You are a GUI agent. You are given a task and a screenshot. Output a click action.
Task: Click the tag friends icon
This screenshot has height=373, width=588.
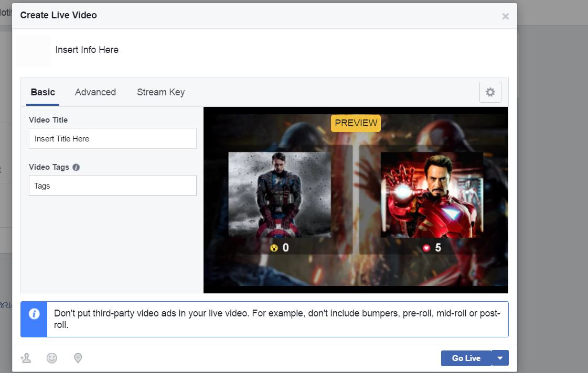click(x=26, y=358)
